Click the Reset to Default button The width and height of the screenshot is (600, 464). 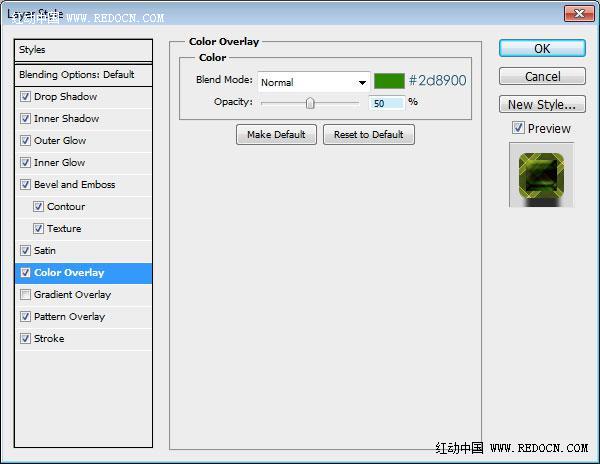[368, 135]
